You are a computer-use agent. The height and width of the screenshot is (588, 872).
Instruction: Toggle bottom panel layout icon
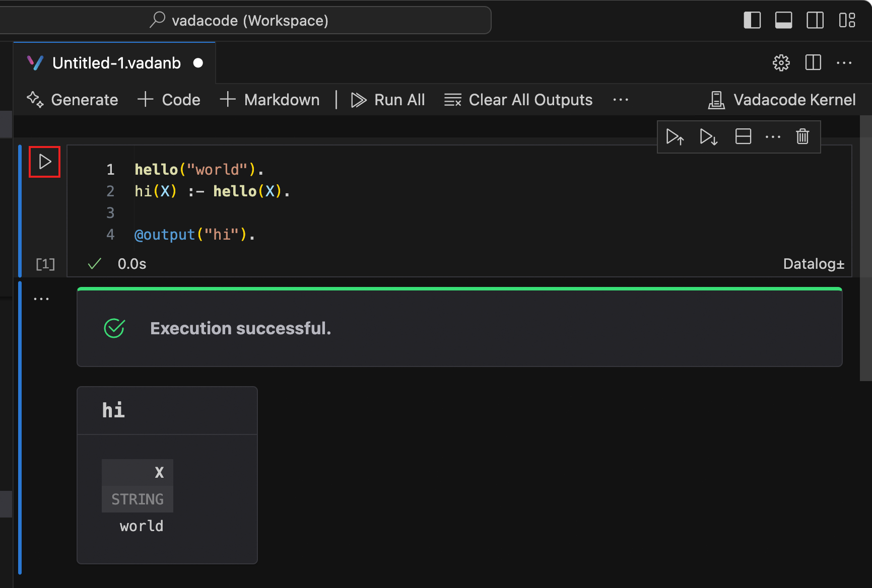click(783, 20)
